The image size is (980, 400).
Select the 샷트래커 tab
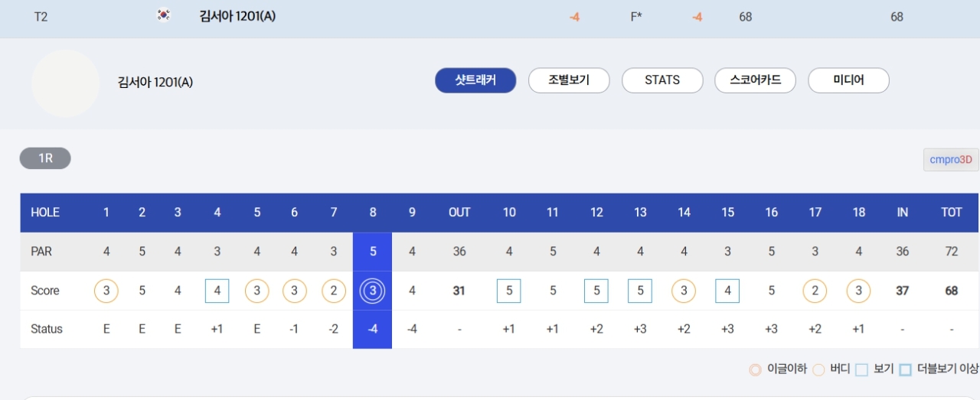tap(475, 80)
